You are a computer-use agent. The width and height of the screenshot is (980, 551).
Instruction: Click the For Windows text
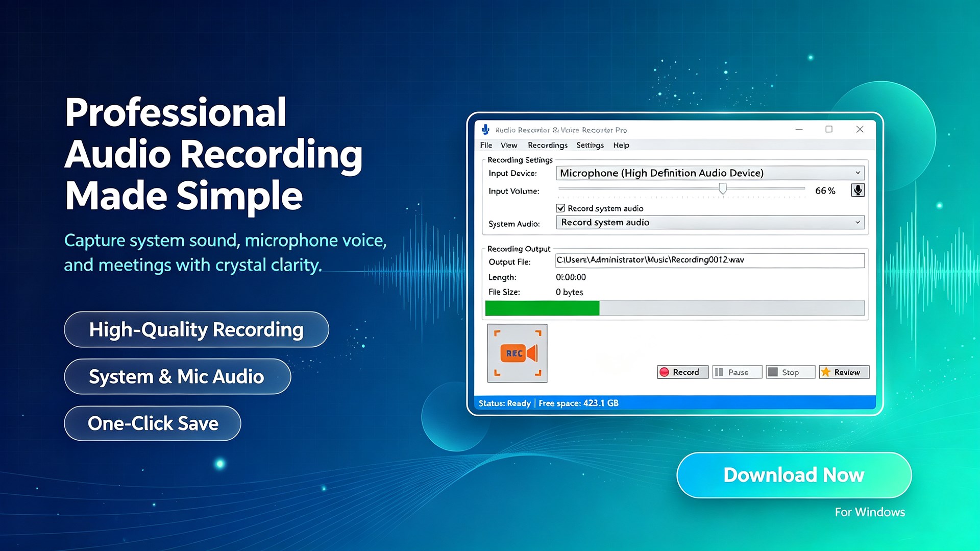point(870,512)
